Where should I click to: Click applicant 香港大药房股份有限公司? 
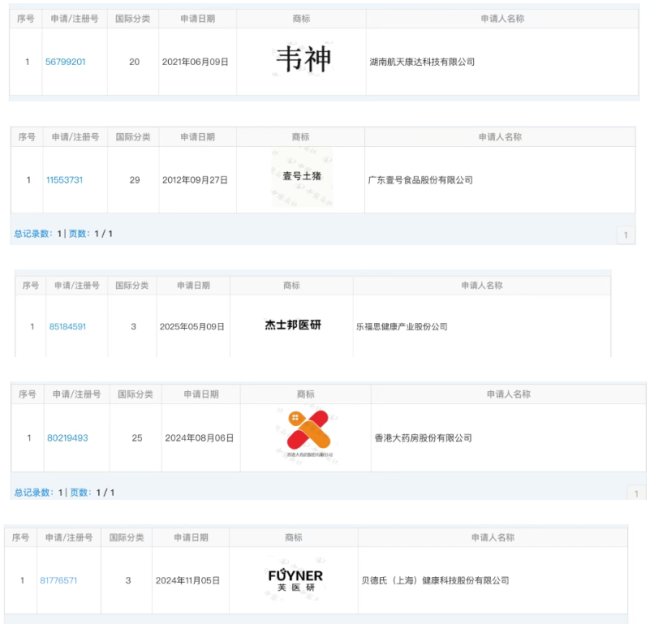pos(423,438)
